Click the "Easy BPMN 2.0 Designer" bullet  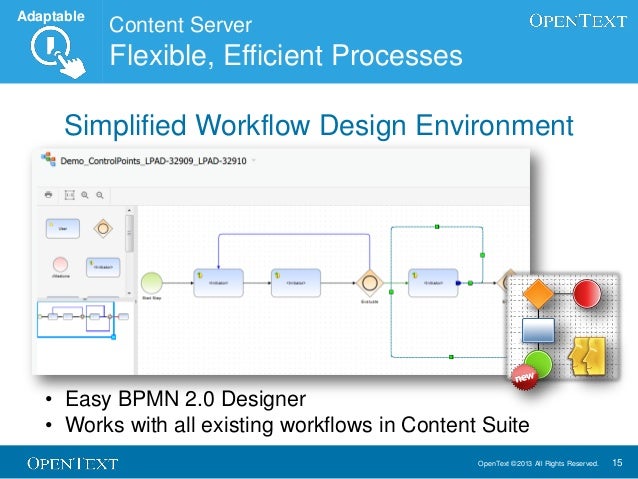pyautogui.click(x=186, y=399)
